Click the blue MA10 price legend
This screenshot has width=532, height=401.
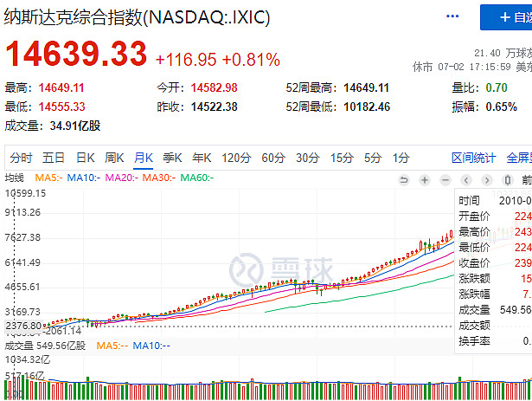[84, 178]
